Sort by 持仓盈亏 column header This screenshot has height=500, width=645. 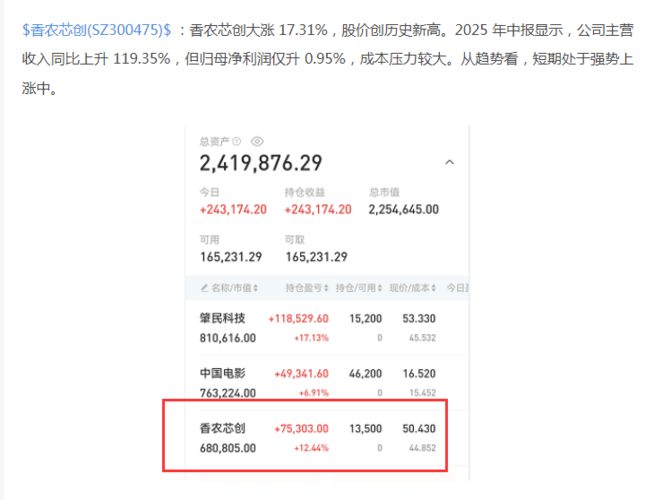(307, 288)
